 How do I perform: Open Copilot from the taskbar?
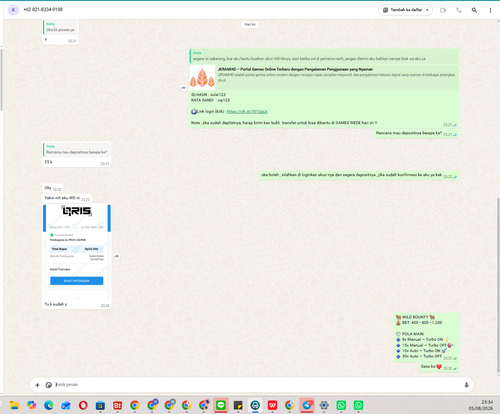click(x=32, y=405)
